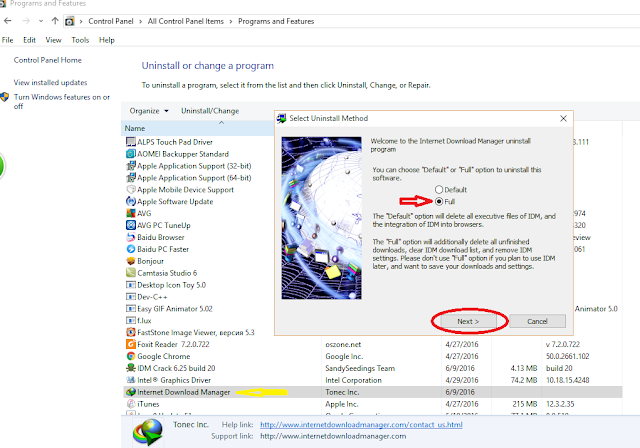Click the FastStone Image Viewer icon
This screenshot has height=448, width=640.
[x=131, y=332]
